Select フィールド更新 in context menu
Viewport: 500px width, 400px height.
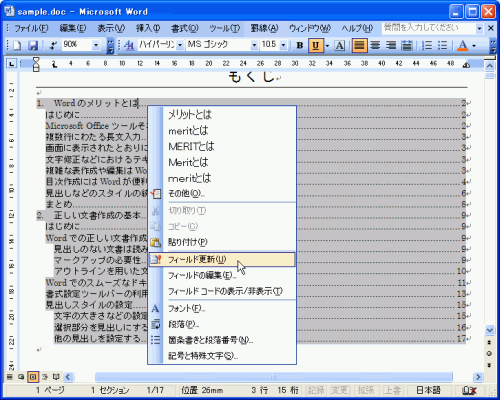(x=222, y=259)
